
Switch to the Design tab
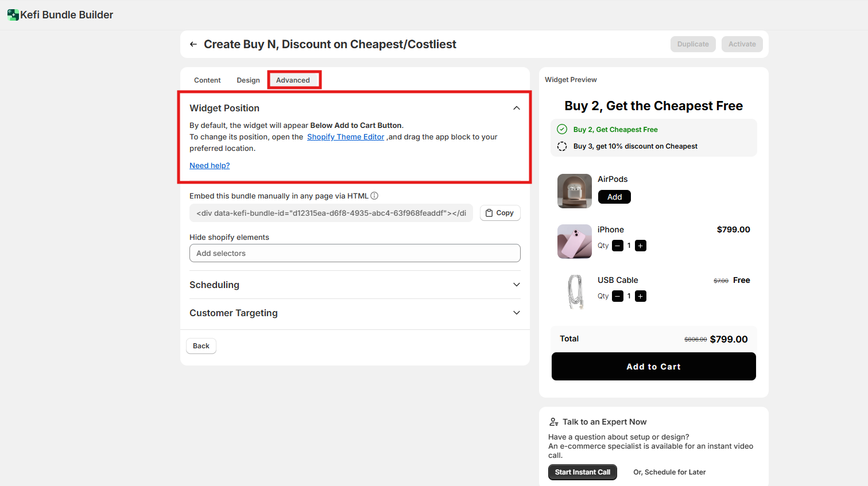[x=248, y=80]
